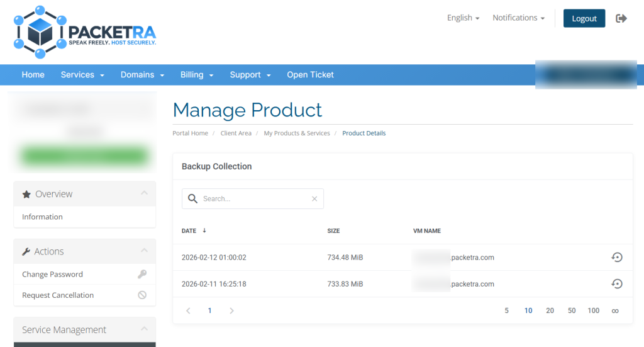Show 20 entries per page
Screen dimensions: 644x347
coord(550,311)
